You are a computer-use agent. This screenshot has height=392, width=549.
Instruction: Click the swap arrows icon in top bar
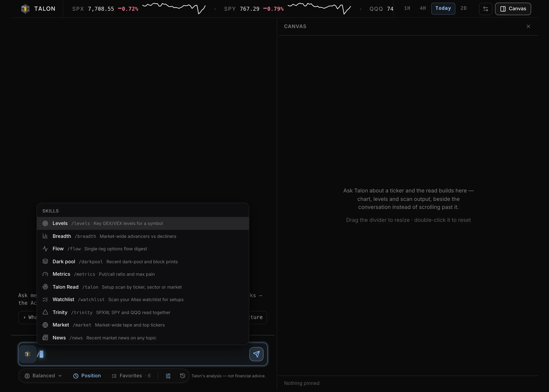coord(485,9)
